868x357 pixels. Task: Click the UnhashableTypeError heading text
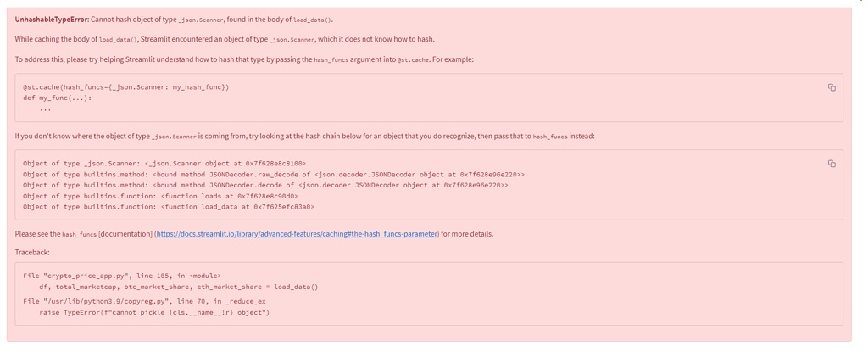(x=52, y=20)
